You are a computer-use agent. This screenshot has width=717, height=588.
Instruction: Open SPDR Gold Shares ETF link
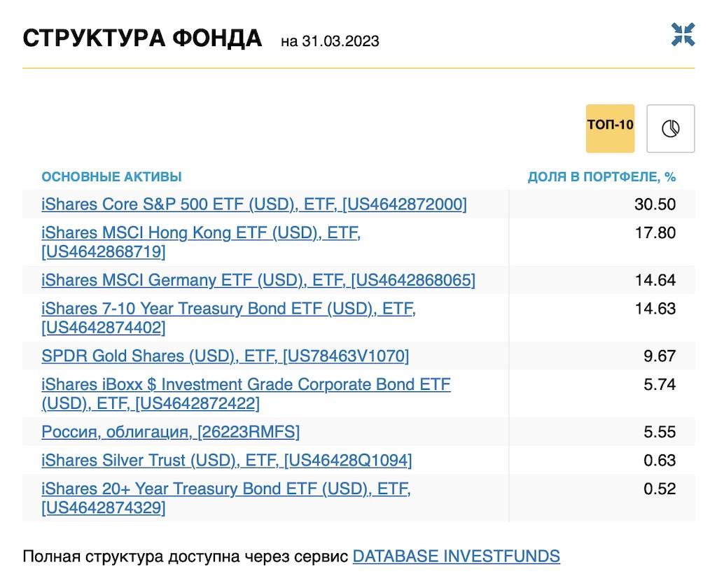point(225,356)
